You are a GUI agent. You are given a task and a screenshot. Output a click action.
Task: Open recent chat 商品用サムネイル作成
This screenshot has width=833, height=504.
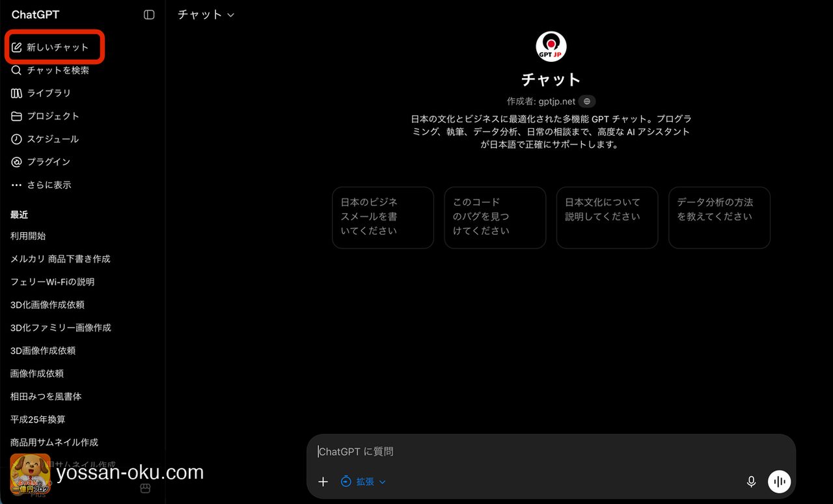coord(55,442)
